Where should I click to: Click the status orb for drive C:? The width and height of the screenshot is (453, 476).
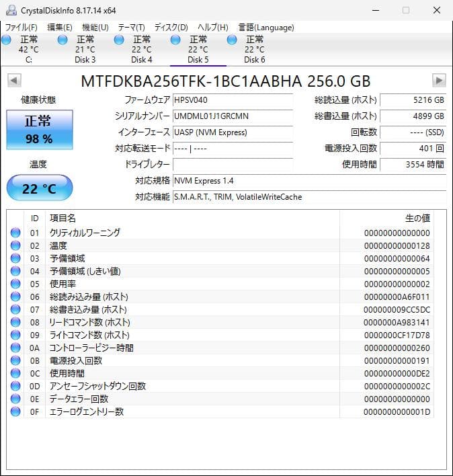6,40
